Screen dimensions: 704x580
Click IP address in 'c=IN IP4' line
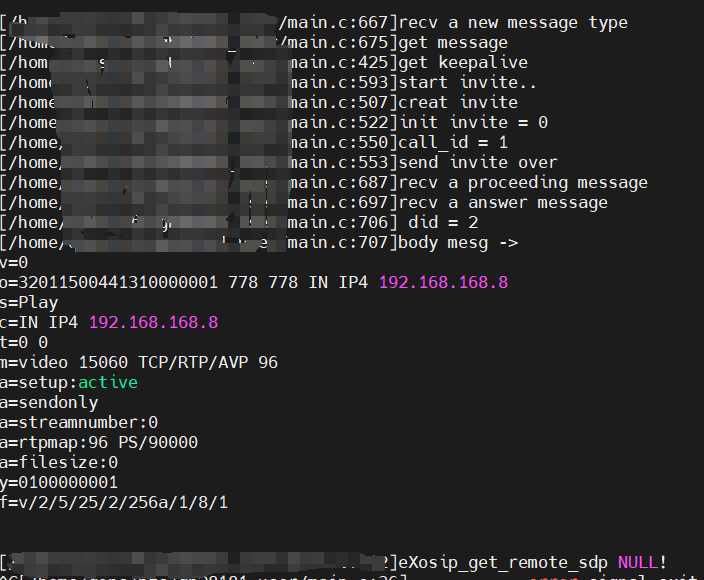(154, 322)
